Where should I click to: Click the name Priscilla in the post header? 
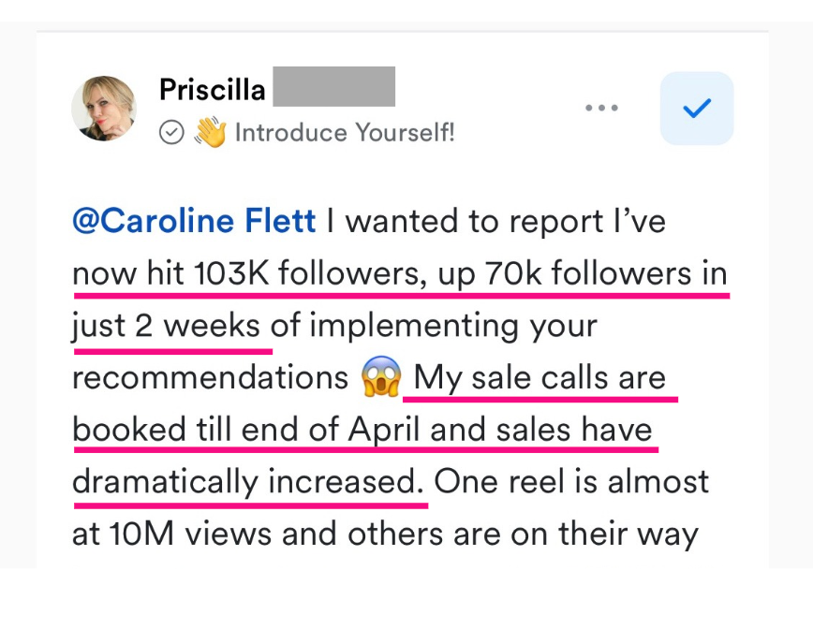point(213,89)
